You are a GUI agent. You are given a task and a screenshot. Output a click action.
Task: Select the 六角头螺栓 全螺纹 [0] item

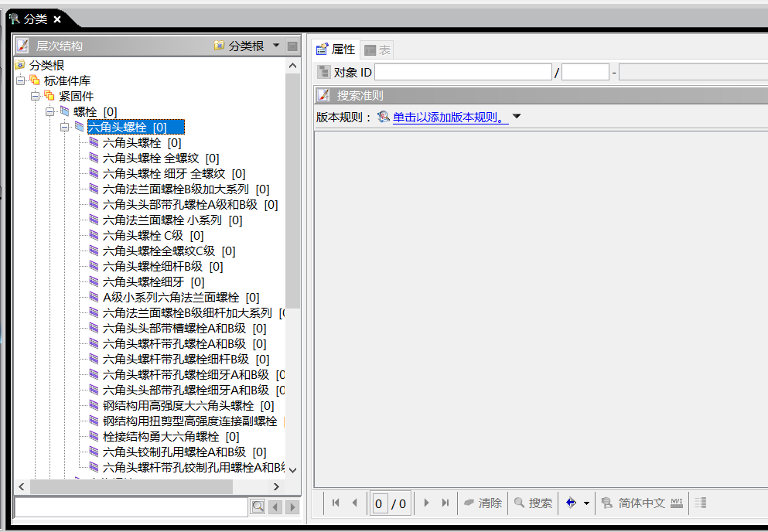click(x=161, y=159)
